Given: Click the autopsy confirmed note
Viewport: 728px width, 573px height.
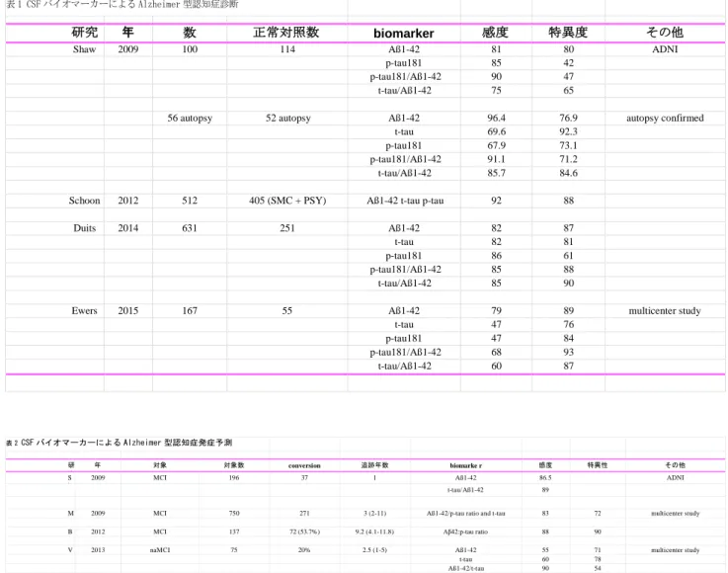Looking at the screenshot, I should (665, 118).
